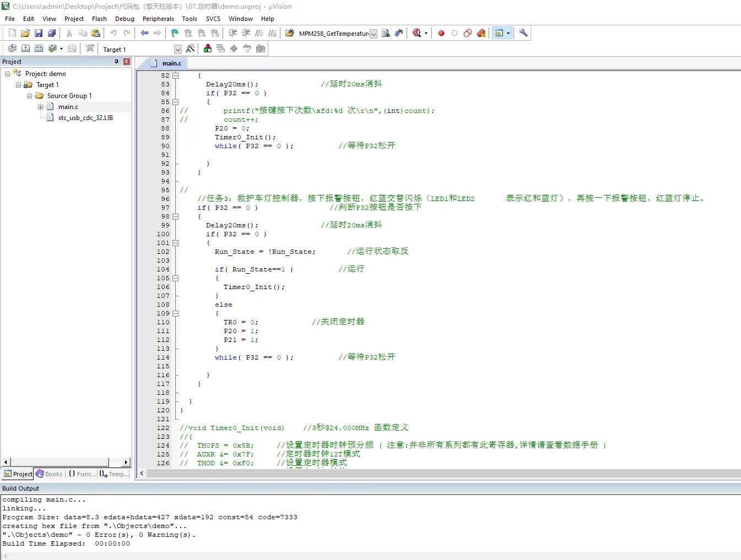
Task: Collapse code fold at line 105
Action: point(176,278)
